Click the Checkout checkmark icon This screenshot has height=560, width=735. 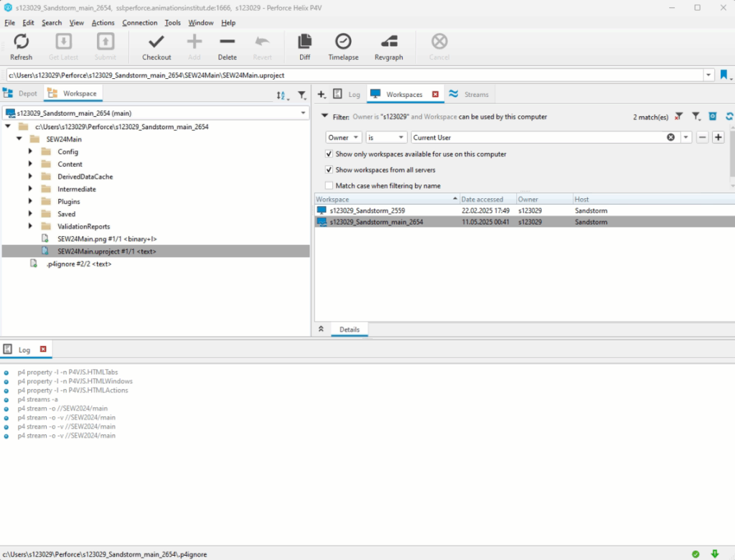(x=156, y=42)
